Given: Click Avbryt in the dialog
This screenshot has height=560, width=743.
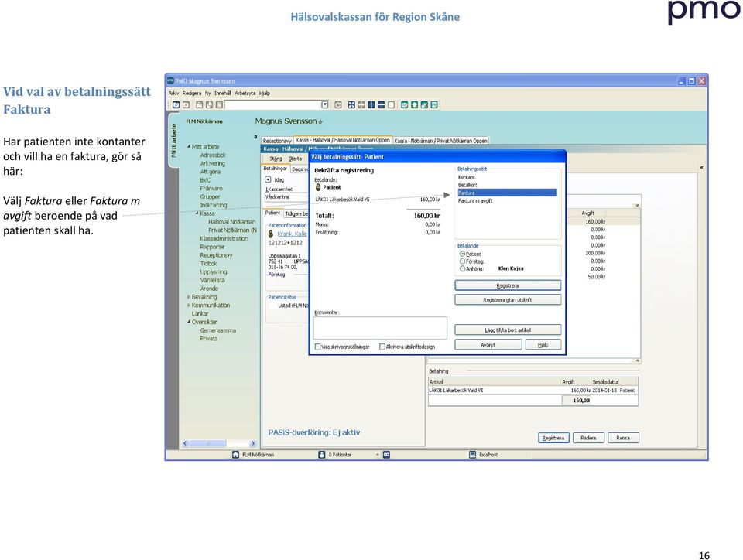Looking at the screenshot, I should pos(488,345).
